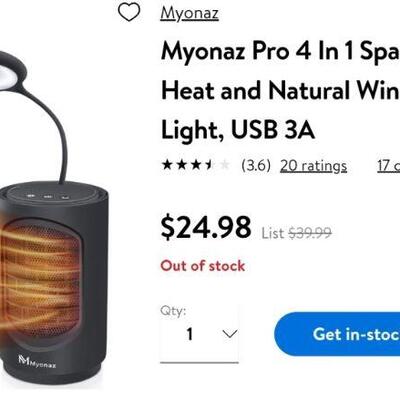The width and height of the screenshot is (400, 400).
Task: Click the star rating icons
Action: tap(196, 165)
